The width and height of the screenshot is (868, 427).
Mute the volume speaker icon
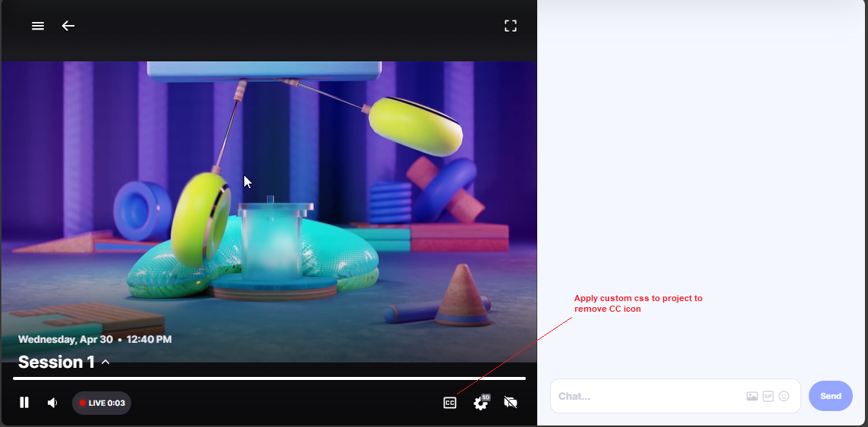[x=52, y=403]
